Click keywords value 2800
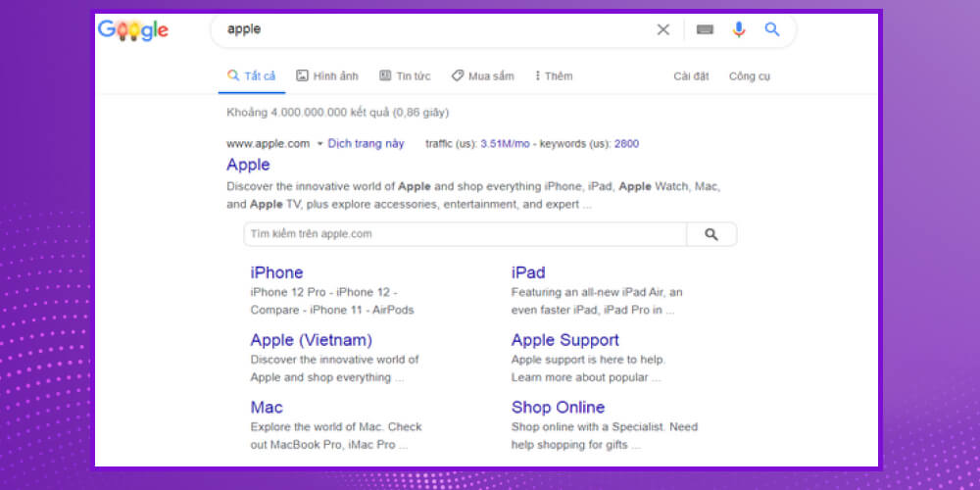This screenshot has width=980, height=490. (x=626, y=144)
